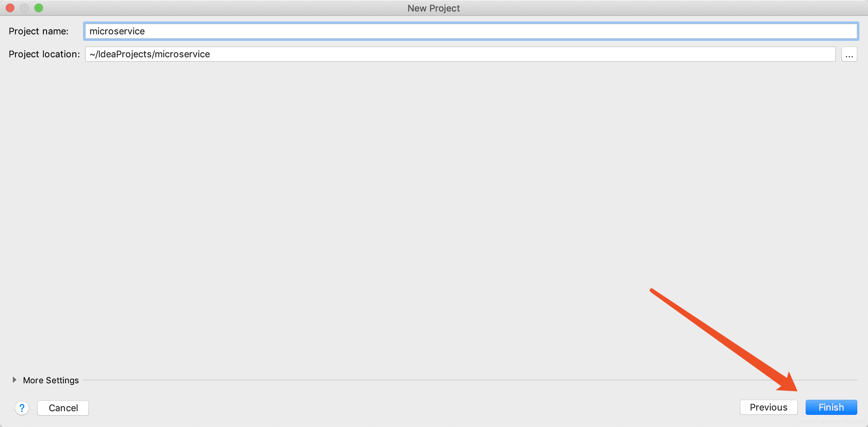The height and width of the screenshot is (427, 868).
Task: Click the gray disabled minimize window button
Action: [24, 8]
